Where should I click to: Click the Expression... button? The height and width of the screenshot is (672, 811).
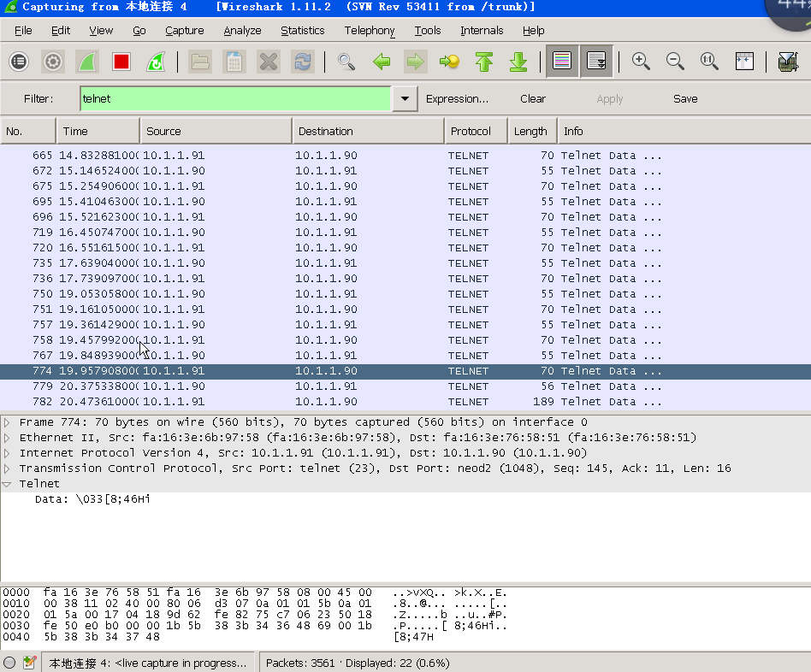tap(457, 98)
